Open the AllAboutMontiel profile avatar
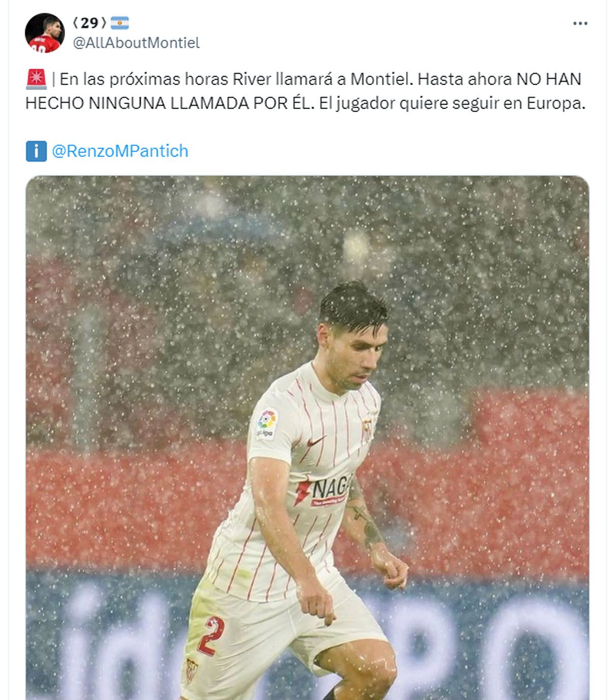 tap(45, 33)
